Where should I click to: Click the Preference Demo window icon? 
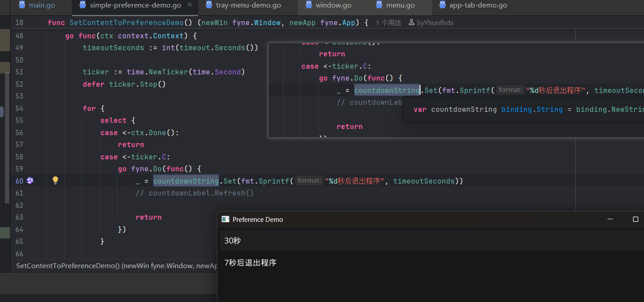pyautogui.click(x=226, y=219)
